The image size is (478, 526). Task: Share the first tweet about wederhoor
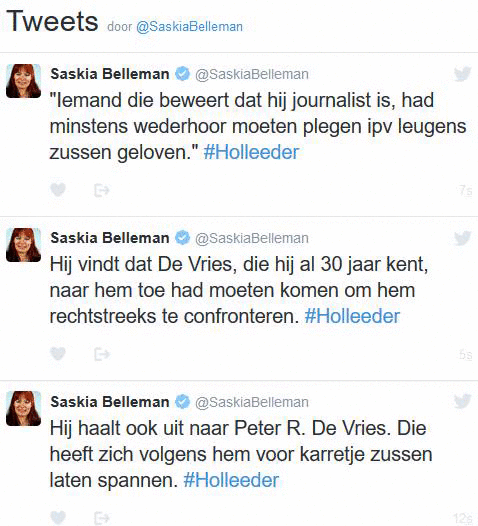[x=102, y=190]
